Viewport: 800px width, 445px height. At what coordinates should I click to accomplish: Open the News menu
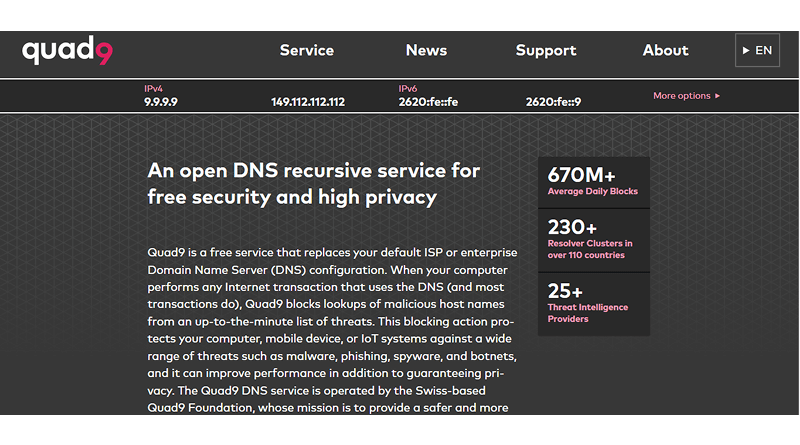tap(426, 50)
